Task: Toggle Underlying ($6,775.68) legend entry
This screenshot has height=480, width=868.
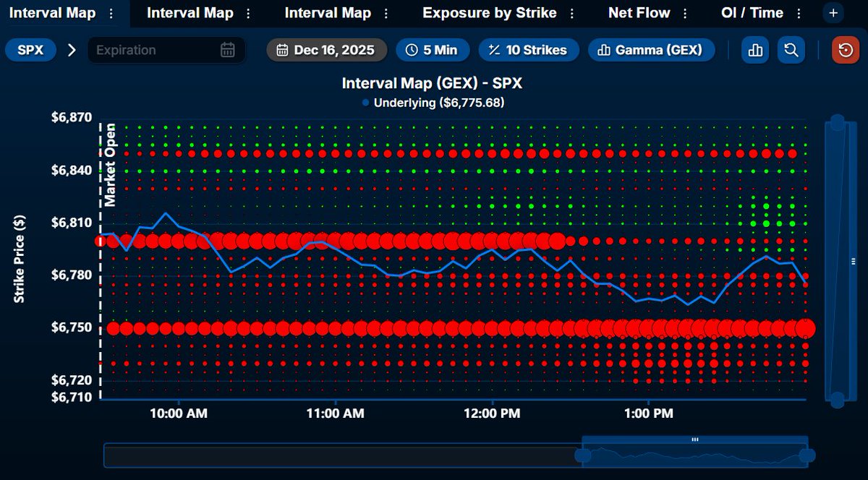Action: 433,103
